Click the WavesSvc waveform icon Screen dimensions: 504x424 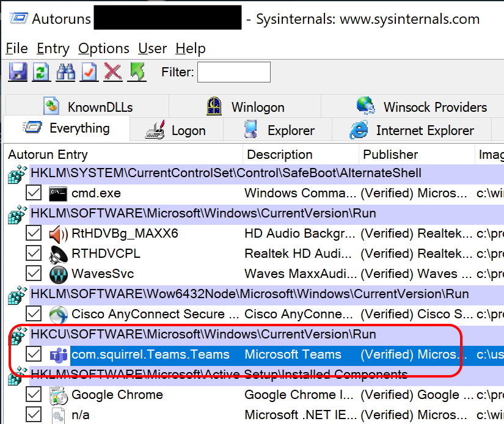(58, 274)
